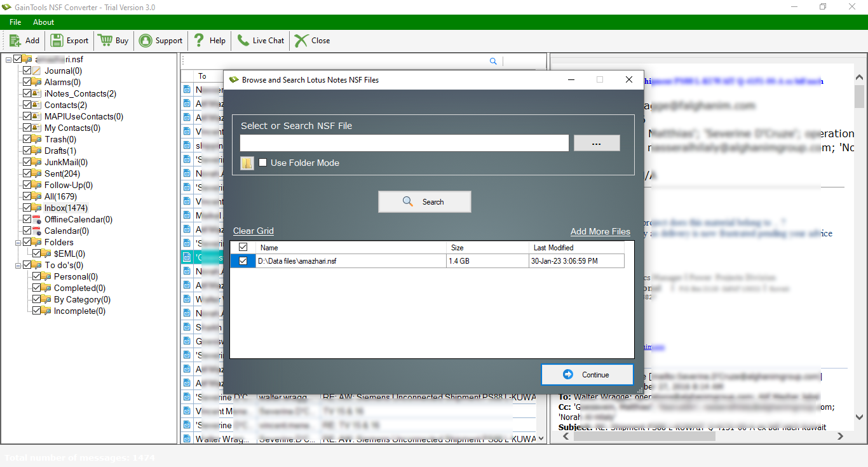Click the Search button in the dialog

coord(424,202)
